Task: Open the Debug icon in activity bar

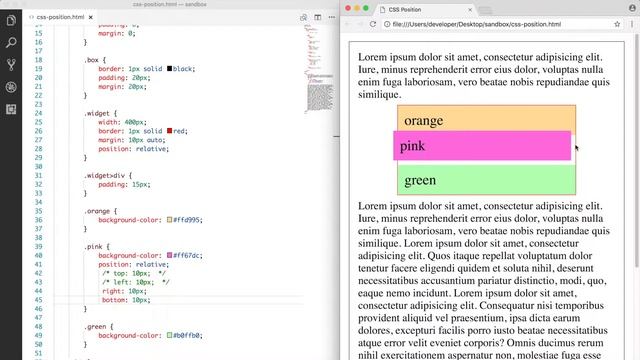Action: (x=11, y=87)
